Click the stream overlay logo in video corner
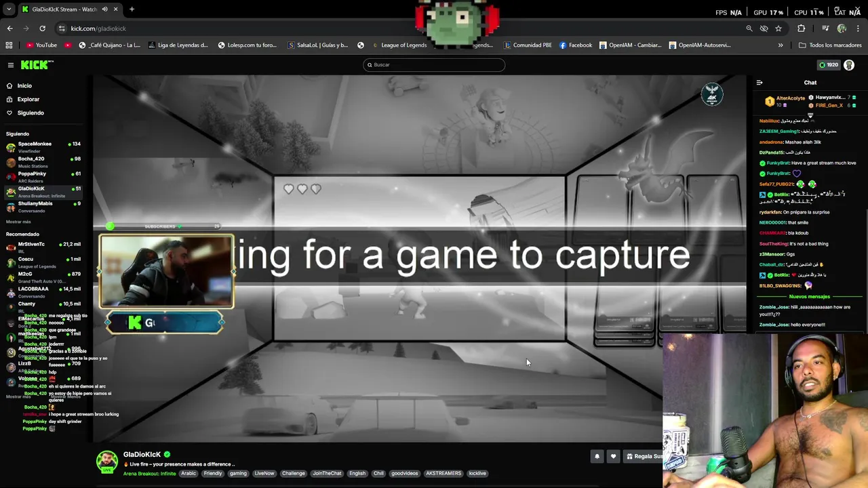Image resolution: width=868 pixels, height=488 pixels. (712, 94)
